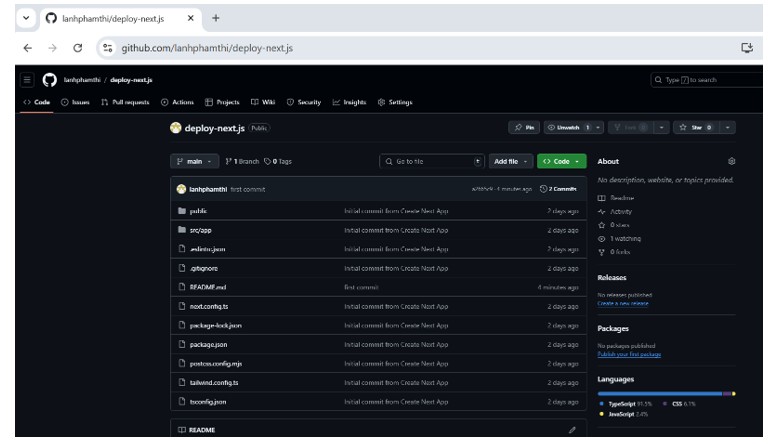Go back to the previous page

pos(28,48)
